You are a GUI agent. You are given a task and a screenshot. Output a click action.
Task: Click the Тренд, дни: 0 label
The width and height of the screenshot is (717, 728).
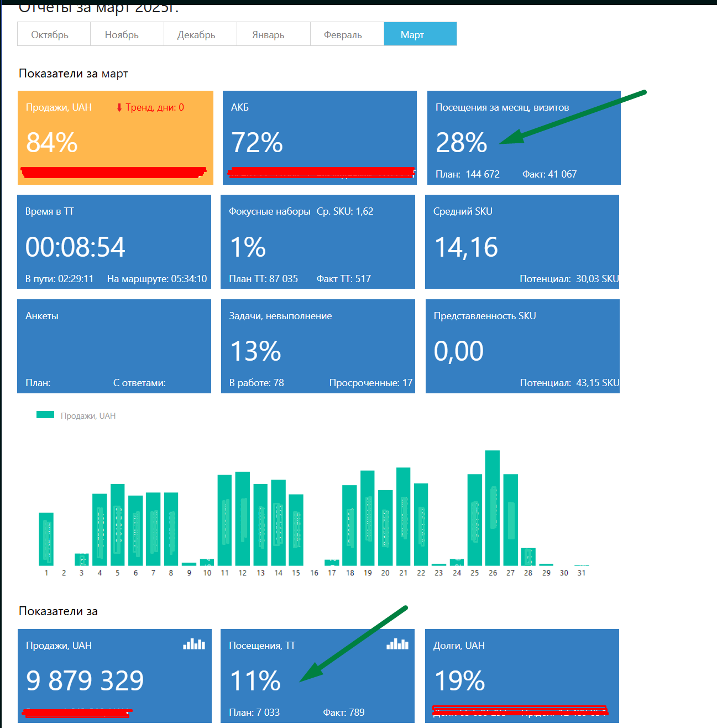point(155,107)
